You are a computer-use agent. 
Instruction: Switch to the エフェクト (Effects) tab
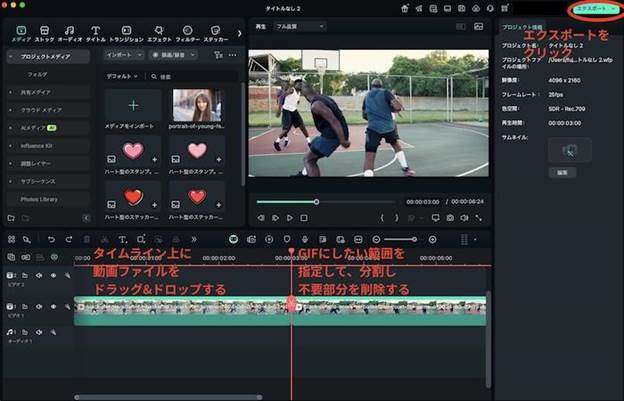[x=158, y=34]
